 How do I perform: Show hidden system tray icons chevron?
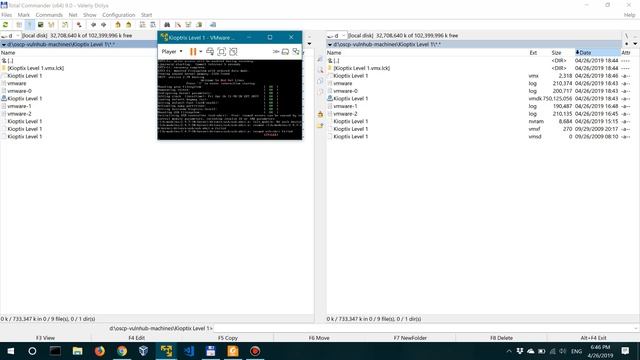[509, 351]
